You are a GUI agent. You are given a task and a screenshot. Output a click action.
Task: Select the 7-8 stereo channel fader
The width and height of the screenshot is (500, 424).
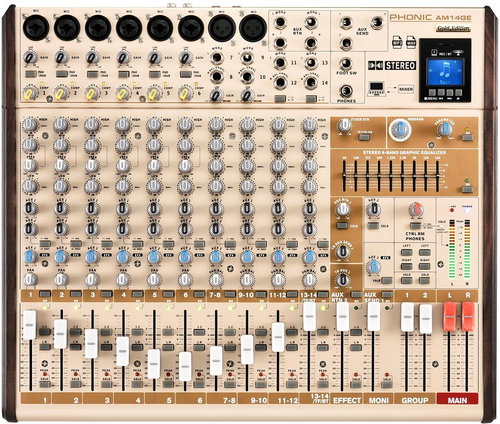point(216,361)
